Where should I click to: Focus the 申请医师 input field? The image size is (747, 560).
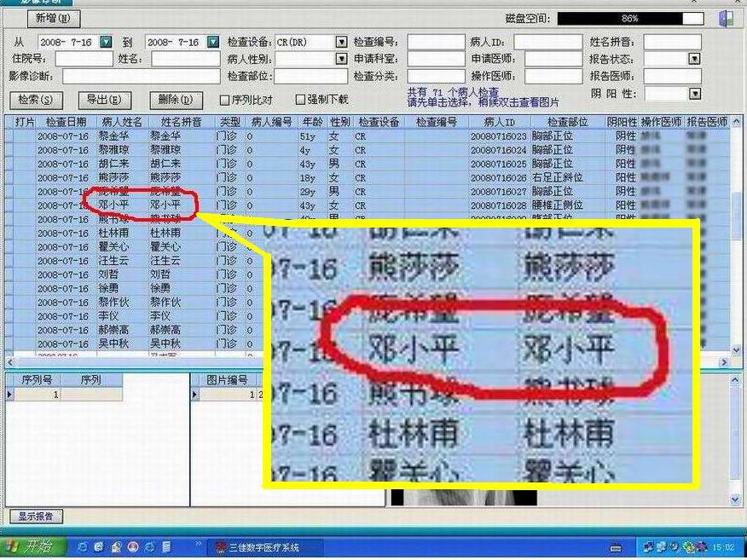click(x=553, y=59)
